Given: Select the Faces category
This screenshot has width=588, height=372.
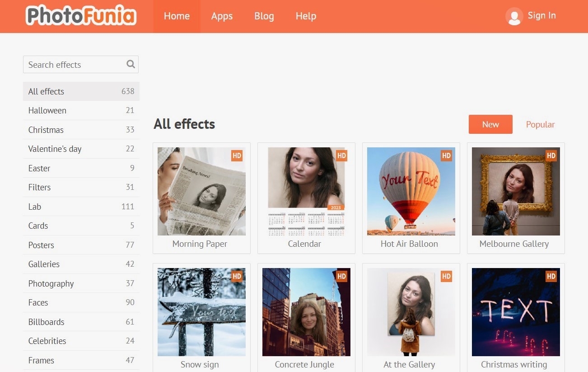Looking at the screenshot, I should click(38, 302).
